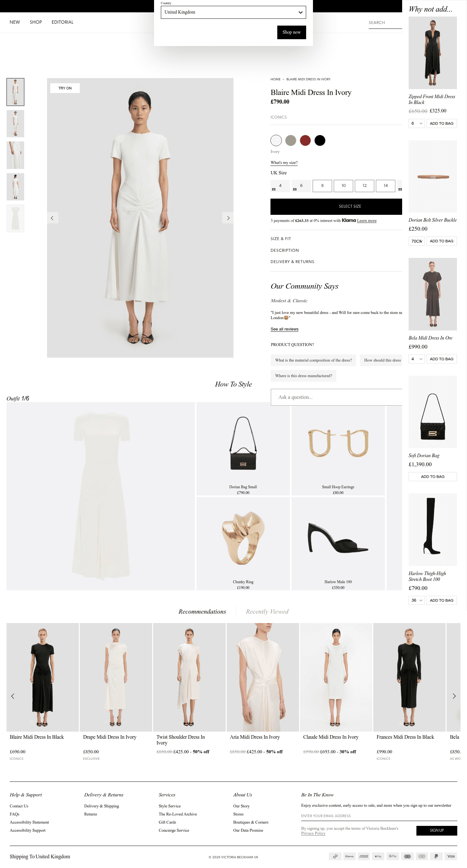Click the SEARCH field in the header
Screen dimensions: 467x868
point(385,23)
